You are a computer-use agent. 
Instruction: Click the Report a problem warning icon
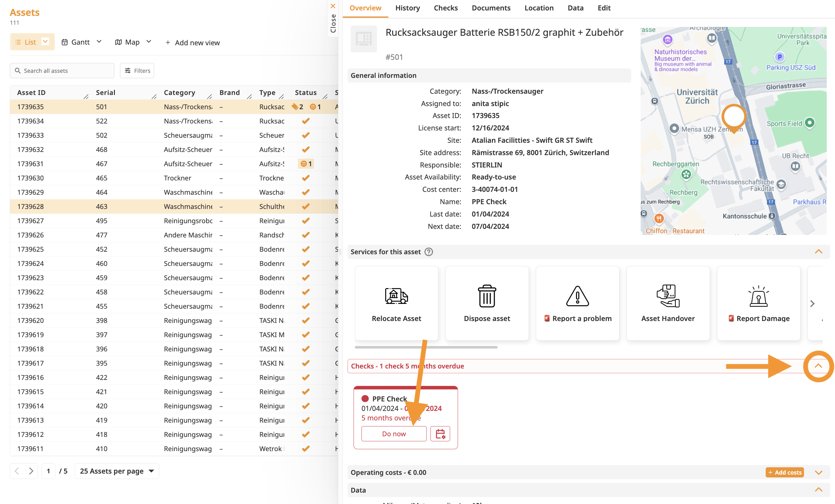(577, 296)
